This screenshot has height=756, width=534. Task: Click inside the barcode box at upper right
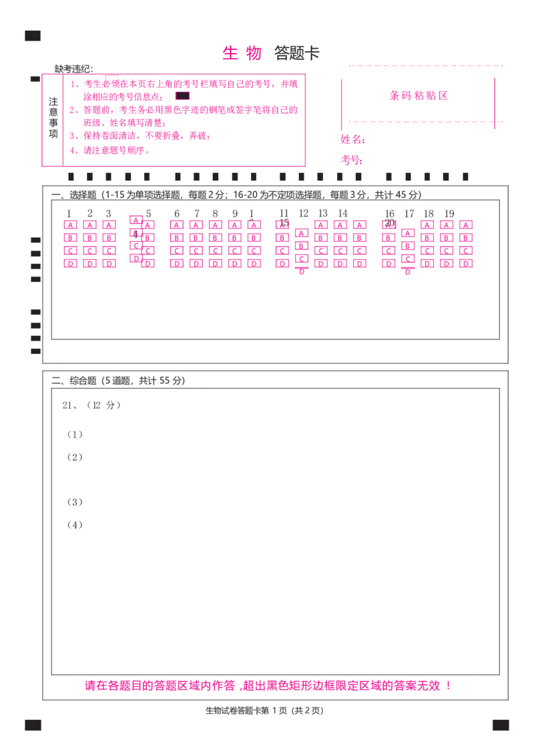418,96
